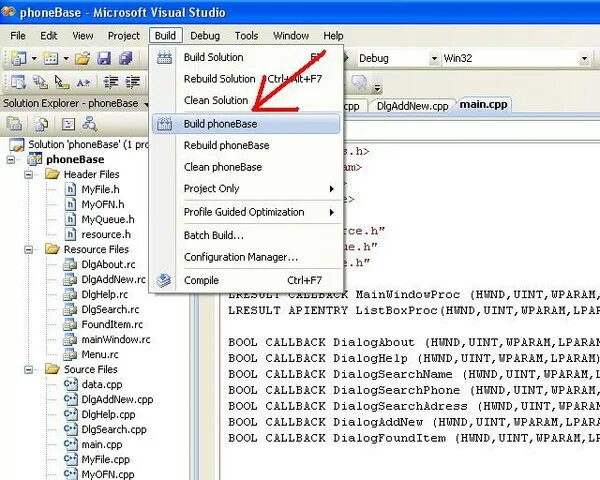Viewport: 600px width, 480px height.
Task: Click the Save floppy disk icon
Action: (x=104, y=58)
